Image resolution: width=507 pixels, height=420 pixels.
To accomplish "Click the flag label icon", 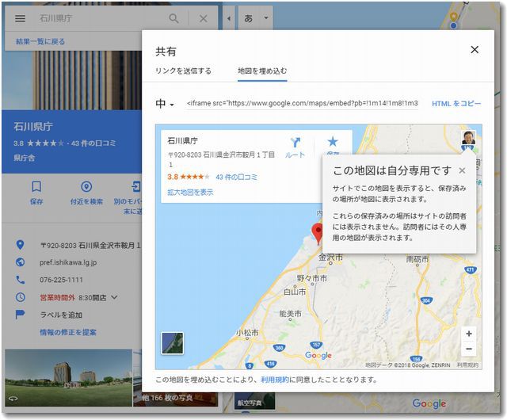I will click(x=20, y=315).
